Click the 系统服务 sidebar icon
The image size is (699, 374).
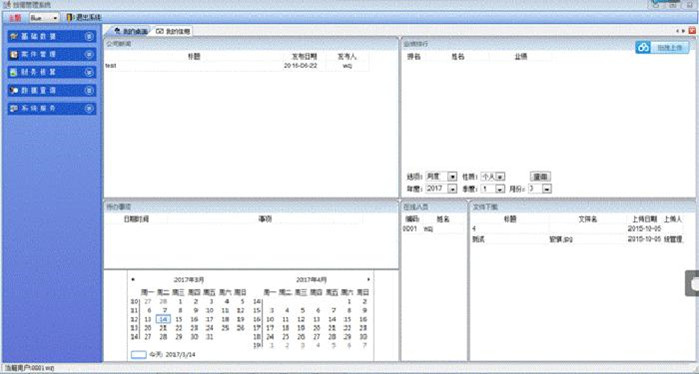pyautogui.click(x=14, y=108)
